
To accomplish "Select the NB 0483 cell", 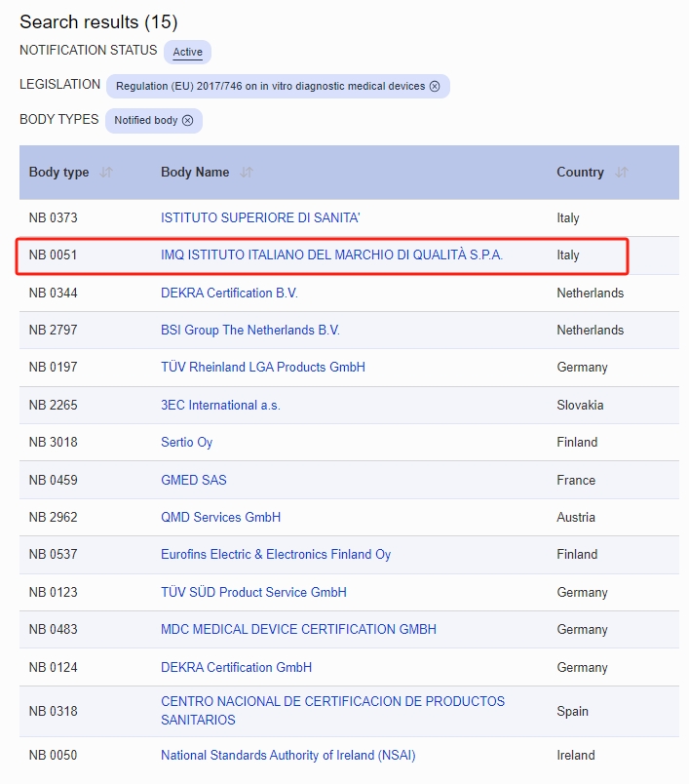I will [53, 629].
